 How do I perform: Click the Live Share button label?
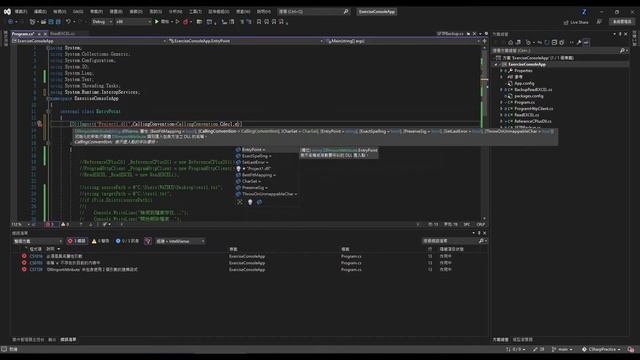point(579,22)
